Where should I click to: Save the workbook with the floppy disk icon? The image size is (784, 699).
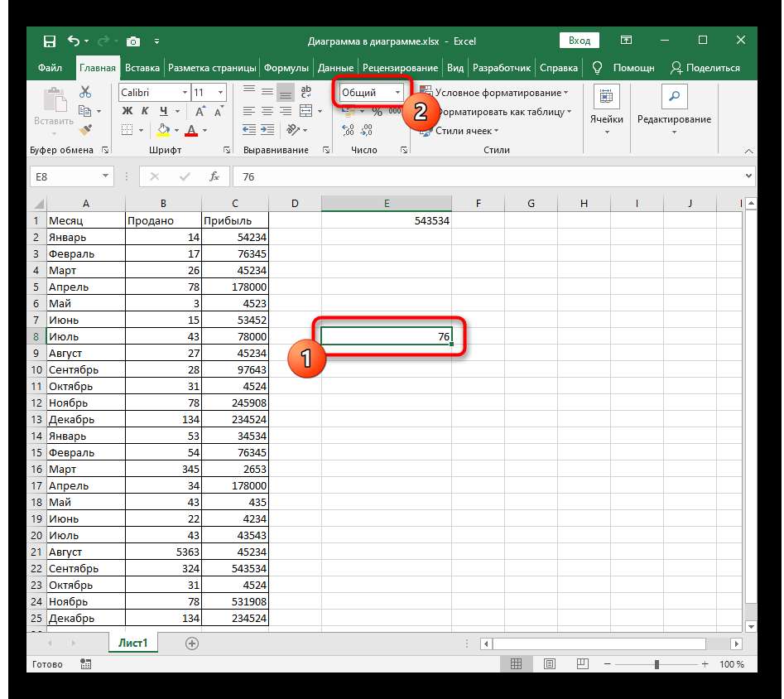50,41
